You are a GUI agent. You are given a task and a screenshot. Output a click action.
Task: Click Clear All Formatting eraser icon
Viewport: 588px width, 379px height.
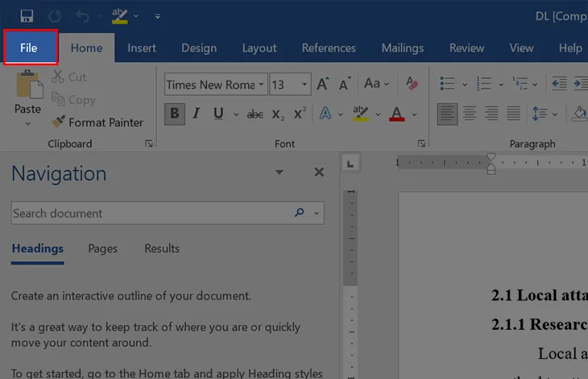point(412,83)
